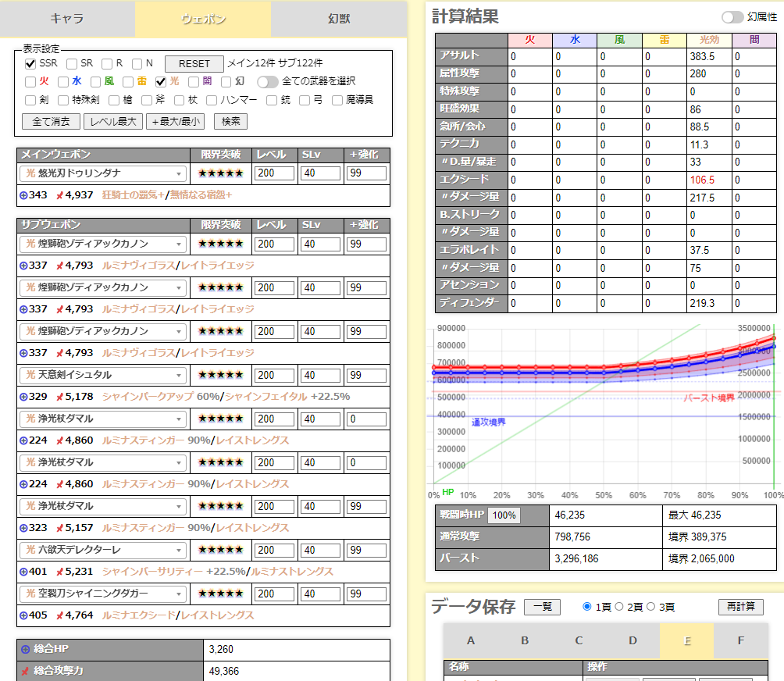
Task: Click the 総合攻撃力 sword icon
Action: pos(25,671)
